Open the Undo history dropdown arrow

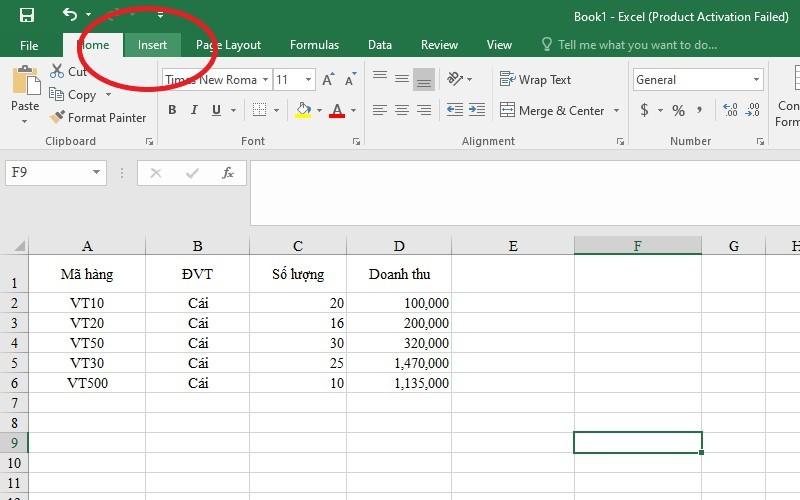click(x=89, y=15)
